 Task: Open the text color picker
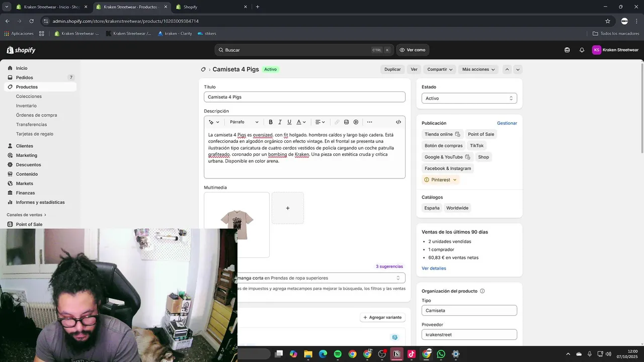point(301,122)
